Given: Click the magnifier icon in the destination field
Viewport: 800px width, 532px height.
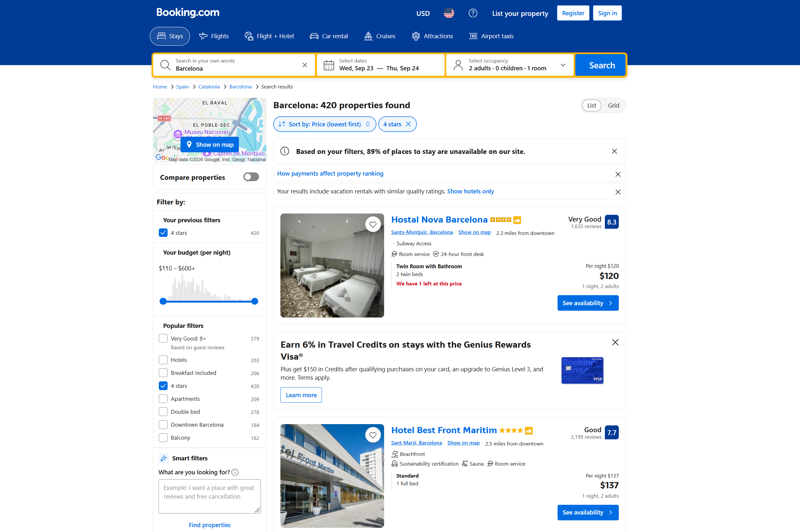Looking at the screenshot, I should point(165,65).
